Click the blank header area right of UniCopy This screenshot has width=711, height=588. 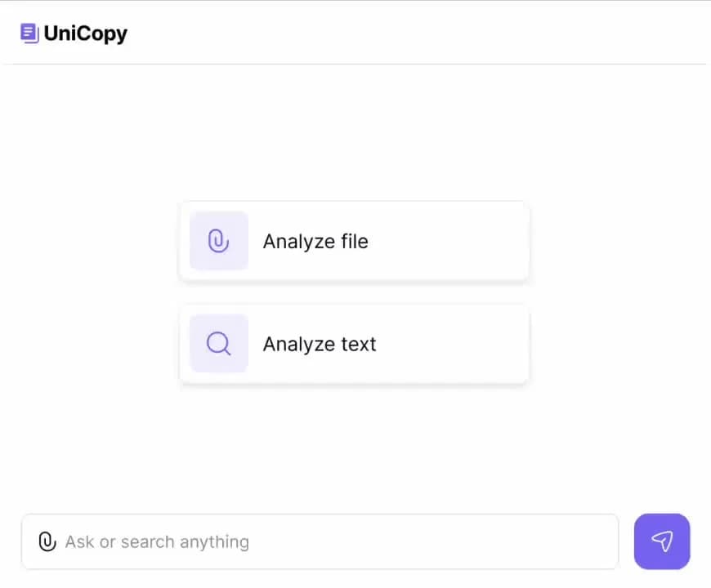point(408,33)
